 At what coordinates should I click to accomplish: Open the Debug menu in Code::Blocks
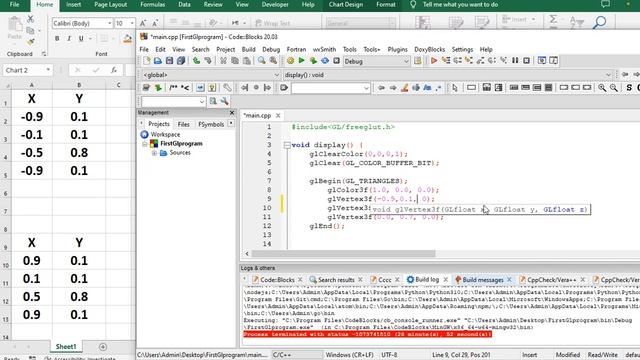[x=271, y=49]
